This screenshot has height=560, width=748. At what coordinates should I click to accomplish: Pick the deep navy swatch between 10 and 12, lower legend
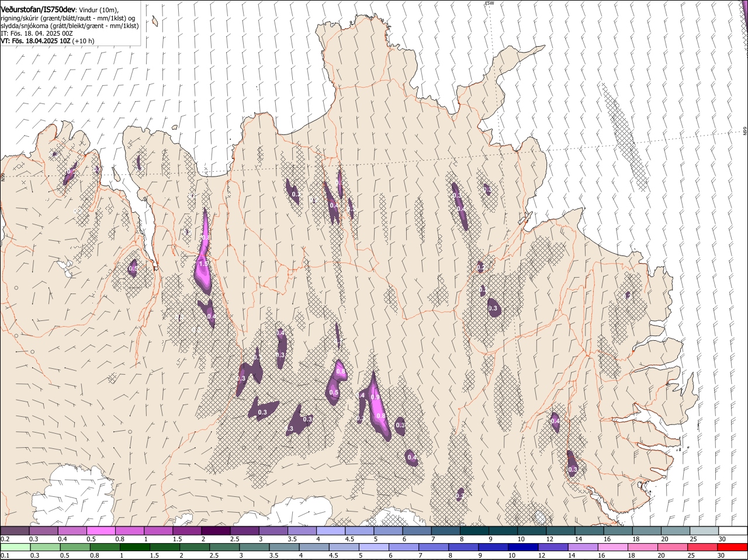523,548
